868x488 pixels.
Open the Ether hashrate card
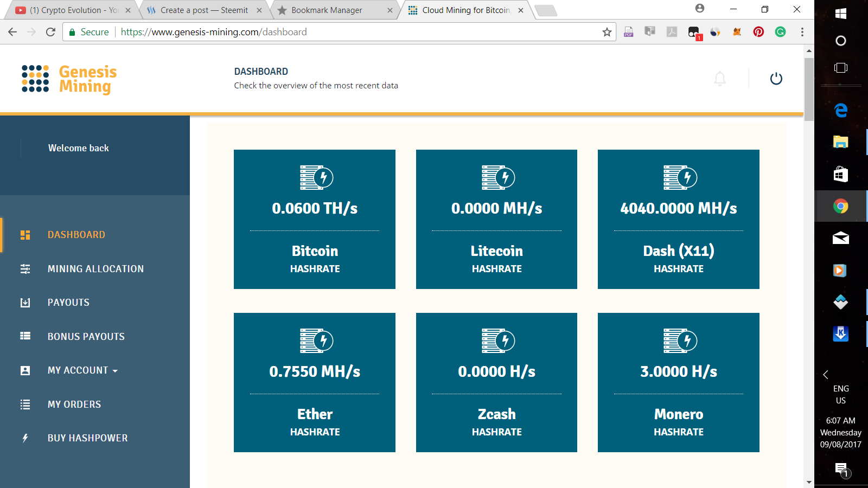315,382
